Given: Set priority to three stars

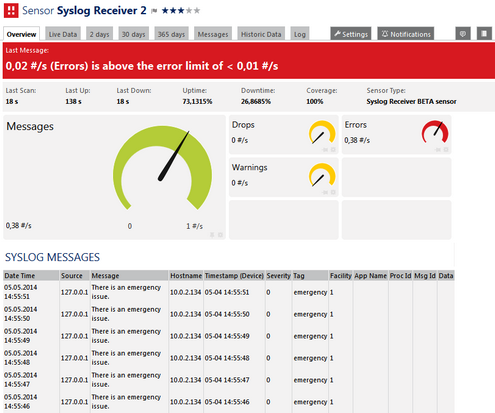Looking at the screenshot, I should [181, 11].
